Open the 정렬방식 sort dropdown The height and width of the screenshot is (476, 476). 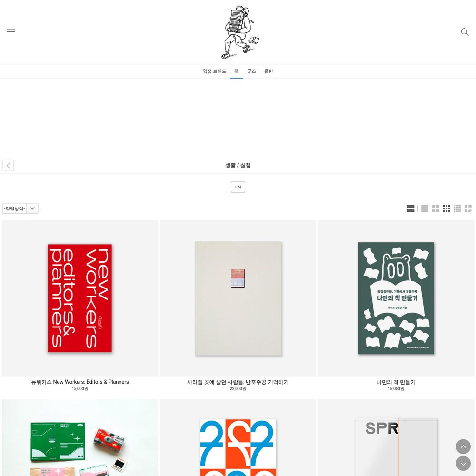[x=20, y=208]
